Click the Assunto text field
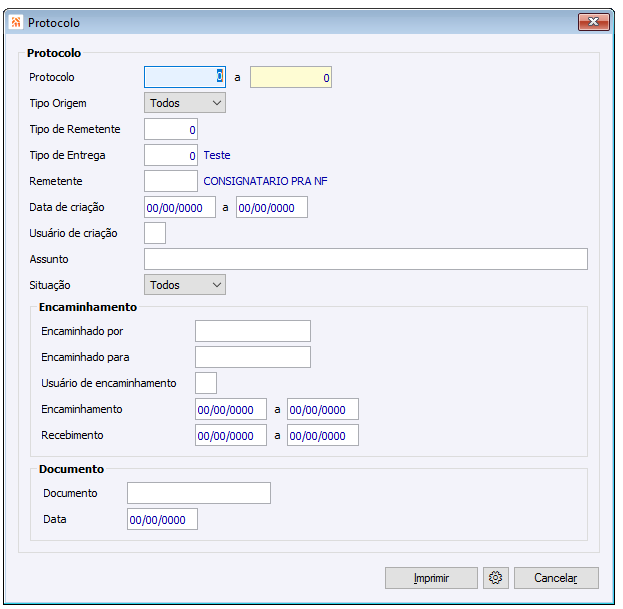 click(366, 259)
